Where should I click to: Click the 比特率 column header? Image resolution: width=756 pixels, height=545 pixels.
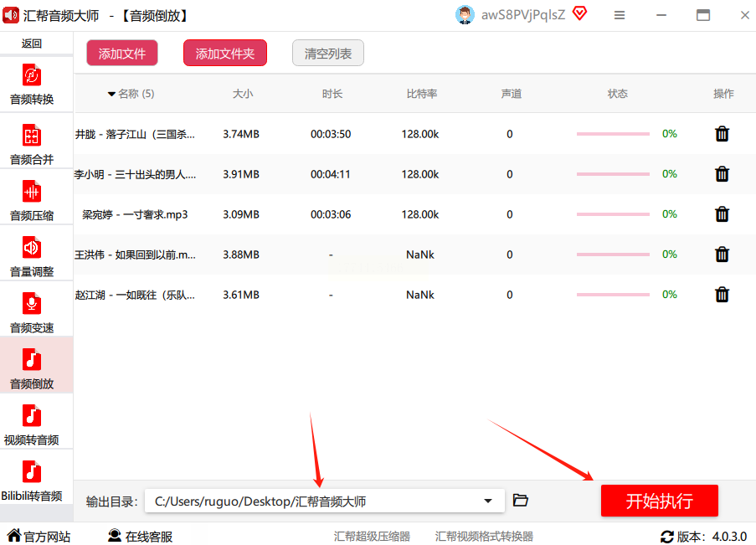point(421,94)
